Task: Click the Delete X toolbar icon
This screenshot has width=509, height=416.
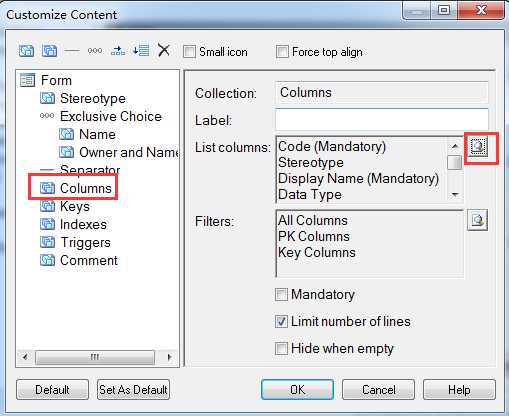Action: pos(164,51)
